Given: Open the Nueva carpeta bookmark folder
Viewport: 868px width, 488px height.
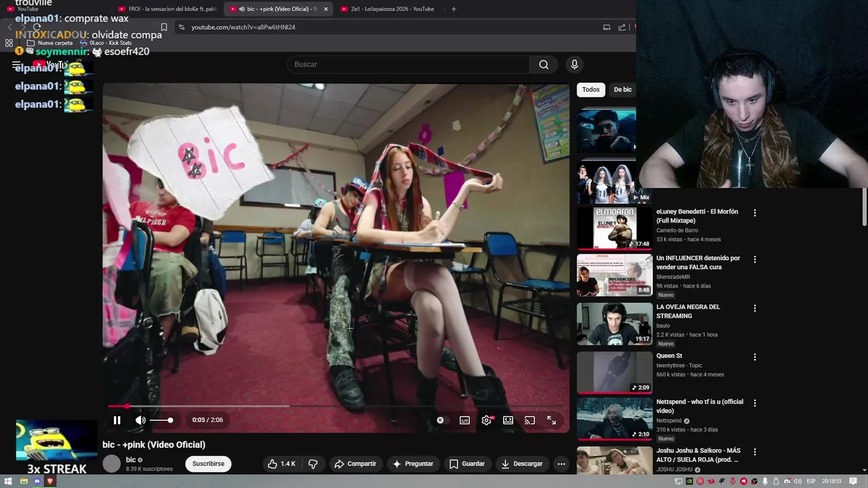Looking at the screenshot, I should click(x=50, y=43).
